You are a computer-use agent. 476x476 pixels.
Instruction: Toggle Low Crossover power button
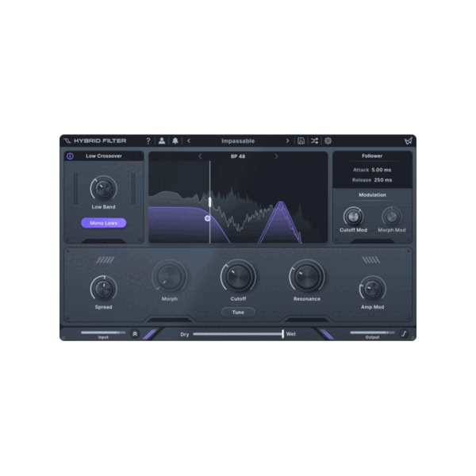pos(70,156)
